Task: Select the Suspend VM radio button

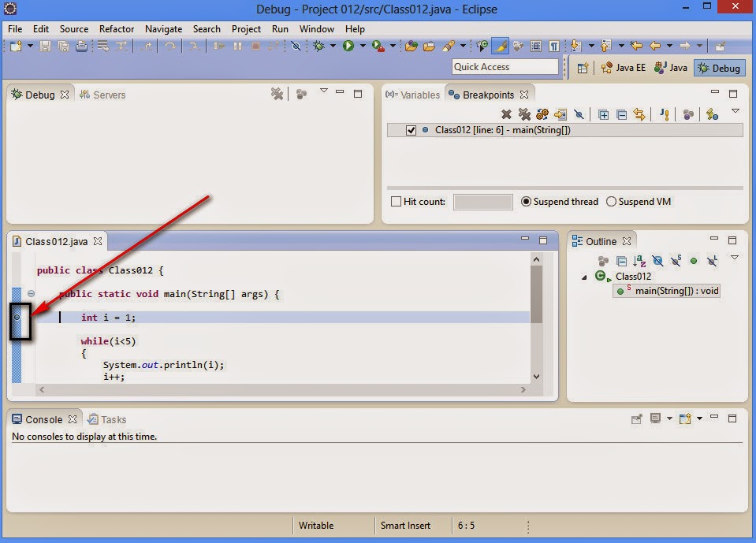Action: (613, 202)
